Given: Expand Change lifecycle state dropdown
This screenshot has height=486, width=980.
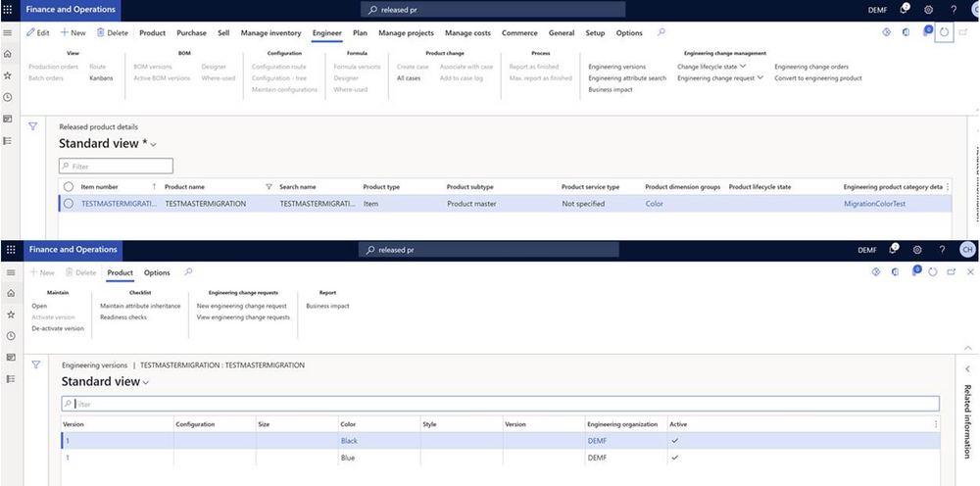Looking at the screenshot, I should pyautogui.click(x=743, y=67).
